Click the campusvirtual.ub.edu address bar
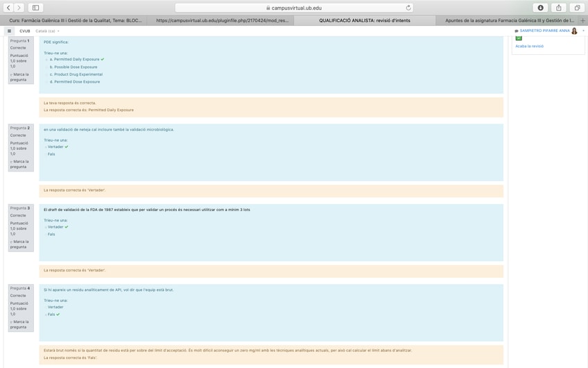Screen dimensions: 588x368 [x=294, y=8]
